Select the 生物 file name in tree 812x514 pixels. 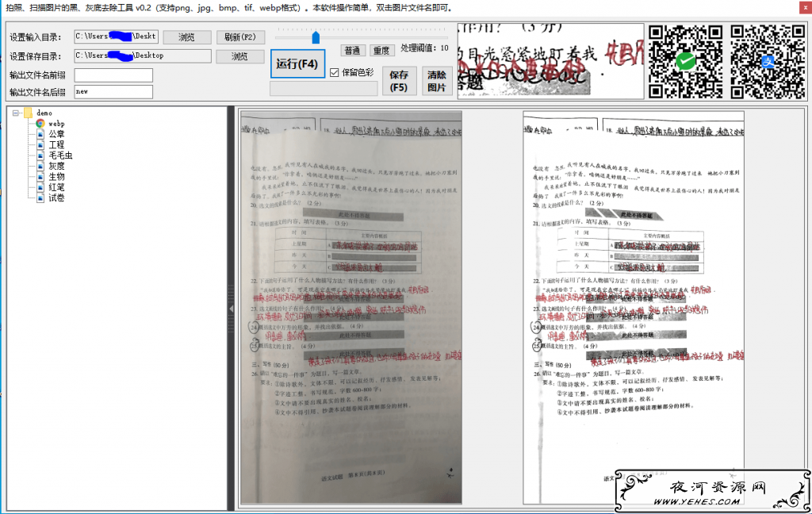click(56, 177)
